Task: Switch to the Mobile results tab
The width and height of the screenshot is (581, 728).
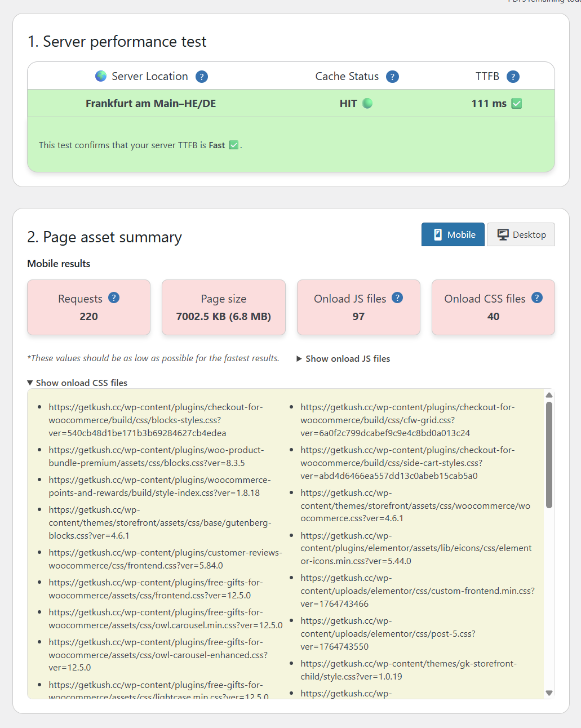Action: [x=453, y=235]
